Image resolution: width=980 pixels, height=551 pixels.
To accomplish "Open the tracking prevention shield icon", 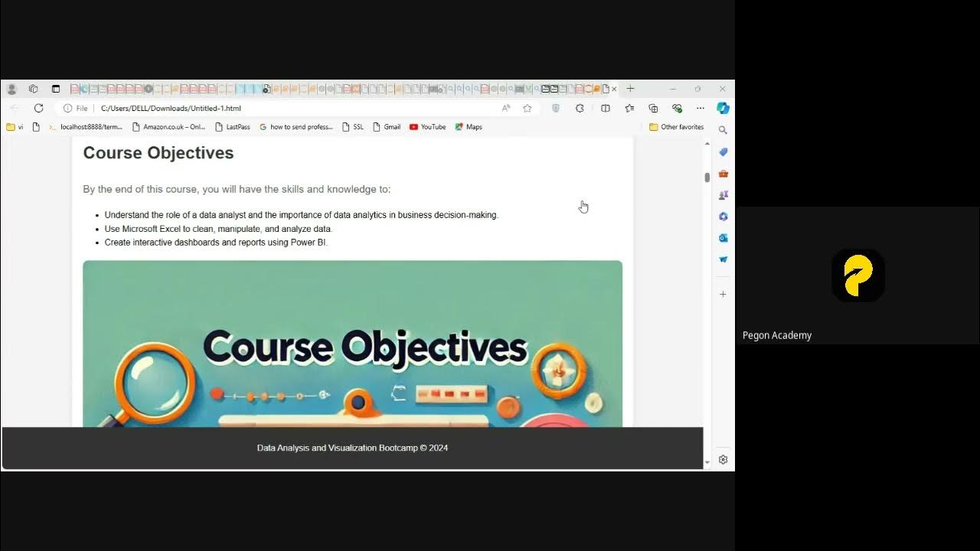I will pyautogui.click(x=556, y=108).
